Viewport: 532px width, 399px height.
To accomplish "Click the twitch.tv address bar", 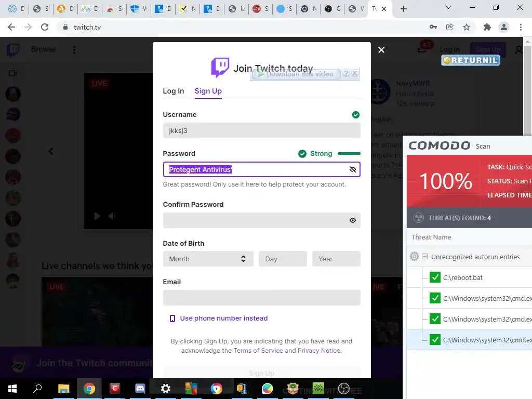I will pos(237,27).
